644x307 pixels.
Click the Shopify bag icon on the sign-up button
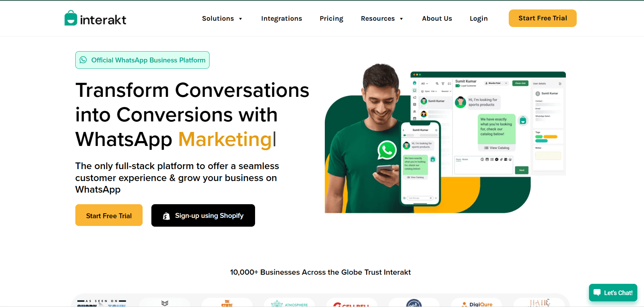tap(166, 216)
